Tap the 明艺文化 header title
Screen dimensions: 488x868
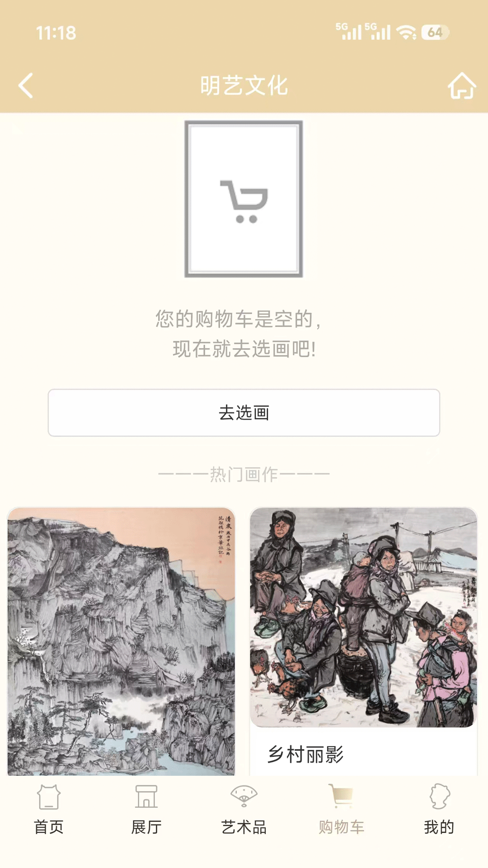click(244, 85)
